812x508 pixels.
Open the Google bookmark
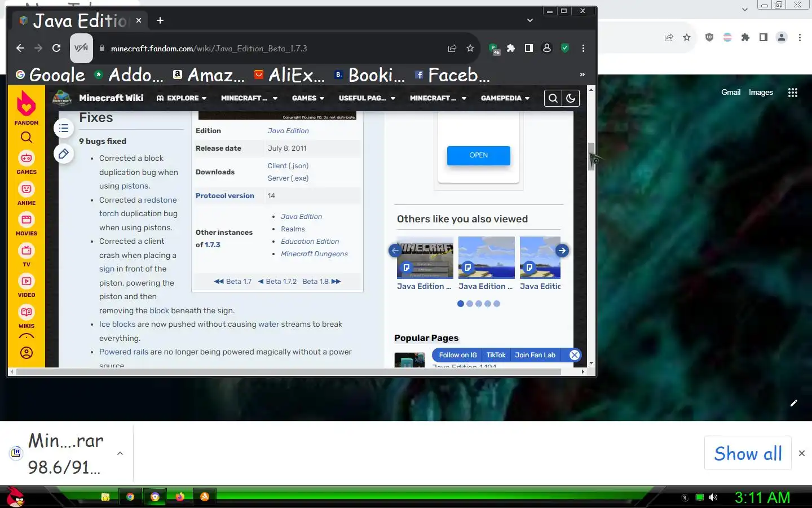click(x=50, y=75)
